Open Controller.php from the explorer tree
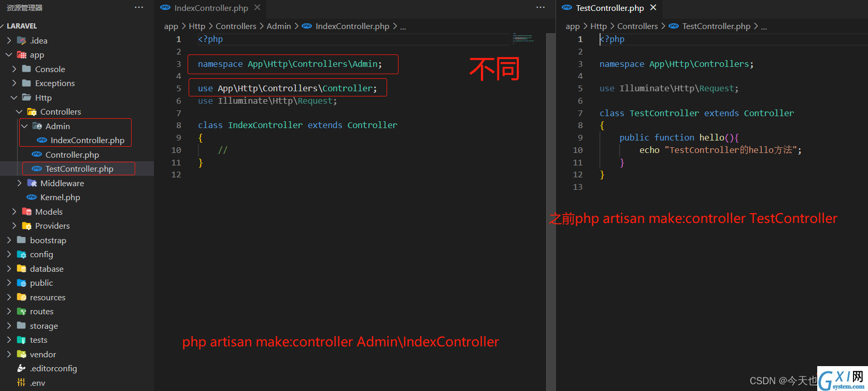Viewport: 868px width, 391px height. (72, 155)
